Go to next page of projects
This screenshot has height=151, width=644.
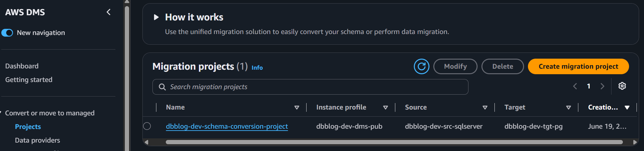[x=602, y=86]
